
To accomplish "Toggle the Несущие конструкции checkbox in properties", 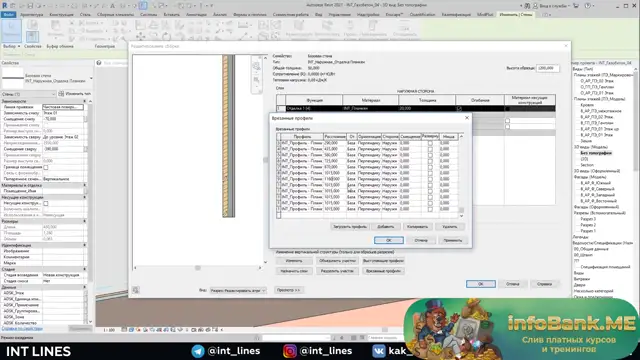I will (46, 203).
